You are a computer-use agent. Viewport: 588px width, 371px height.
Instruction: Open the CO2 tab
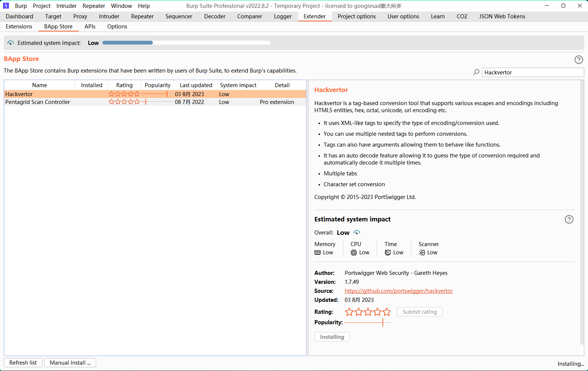[462, 16]
